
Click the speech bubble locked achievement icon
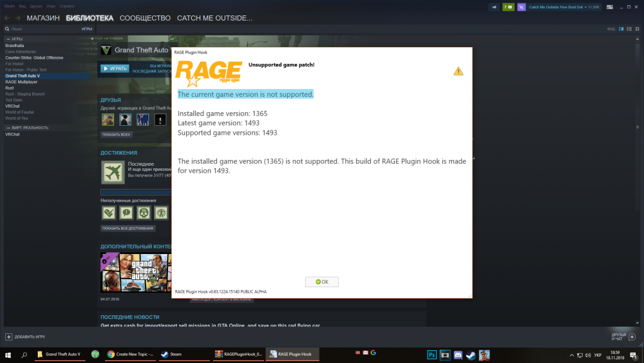126,213
